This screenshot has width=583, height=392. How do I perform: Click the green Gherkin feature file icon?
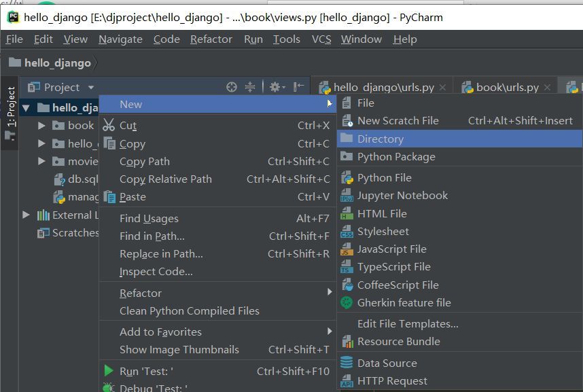[x=347, y=303]
